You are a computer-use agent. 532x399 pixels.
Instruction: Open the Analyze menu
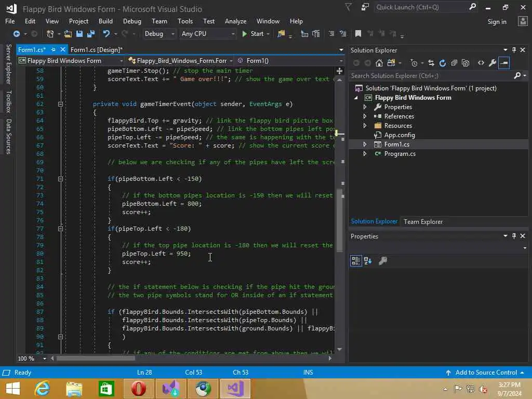click(x=235, y=21)
